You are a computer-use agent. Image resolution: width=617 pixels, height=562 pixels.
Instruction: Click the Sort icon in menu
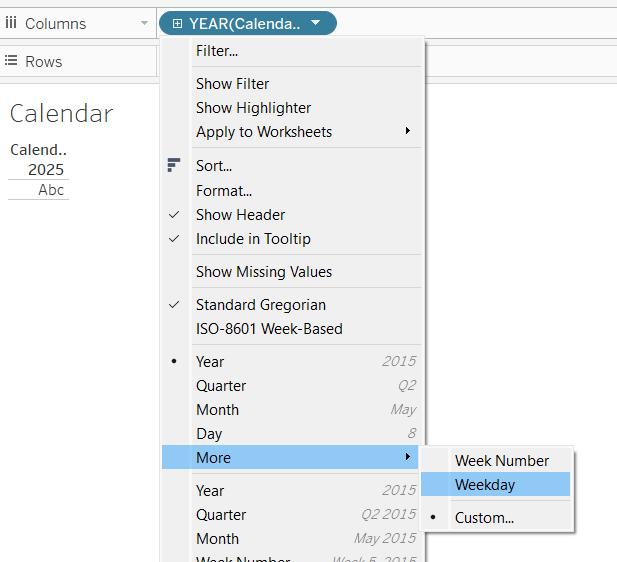(x=174, y=166)
